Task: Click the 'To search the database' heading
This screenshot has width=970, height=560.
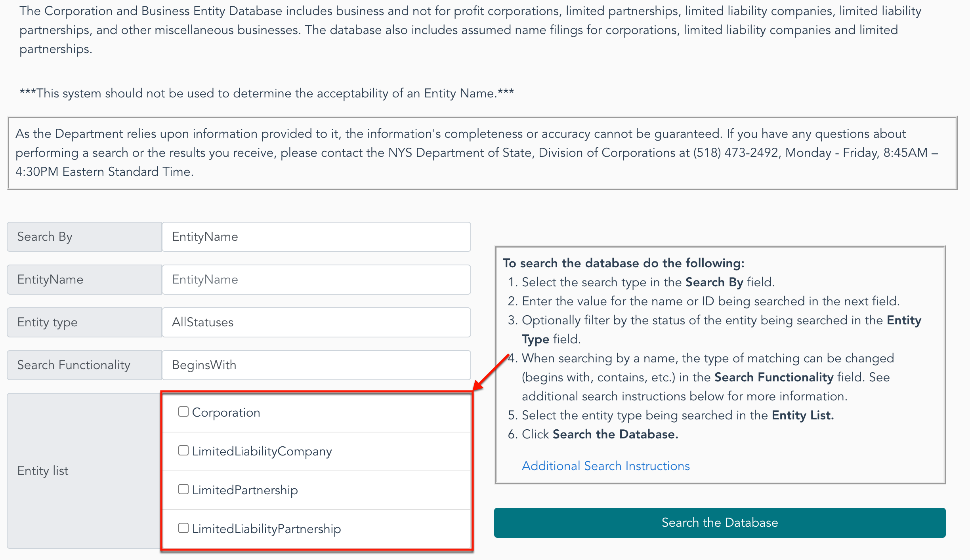Action: click(624, 263)
